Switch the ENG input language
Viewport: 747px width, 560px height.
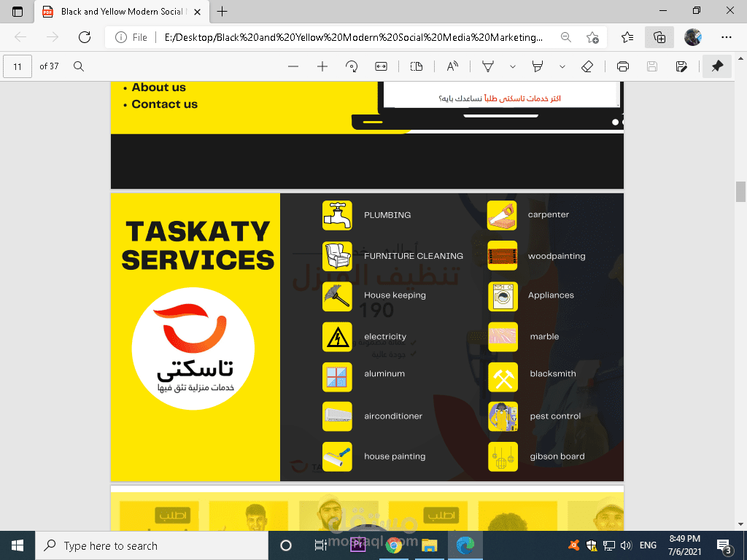coord(648,545)
